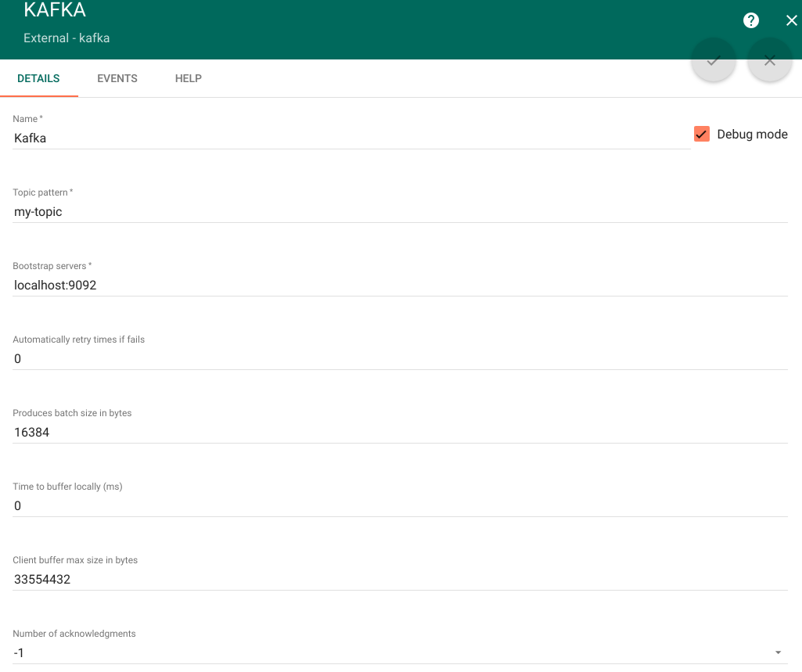Focus the Time to buffer locally field

399,506
